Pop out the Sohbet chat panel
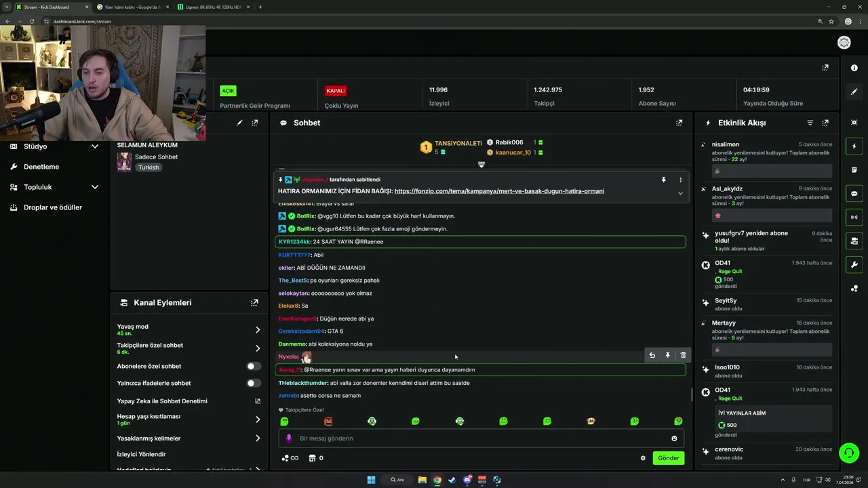The height and width of the screenshot is (488, 868). [x=679, y=123]
